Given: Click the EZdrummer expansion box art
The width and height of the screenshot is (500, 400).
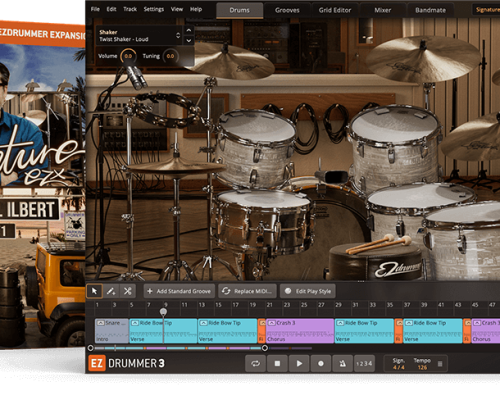Looking at the screenshot, I should tap(43, 185).
